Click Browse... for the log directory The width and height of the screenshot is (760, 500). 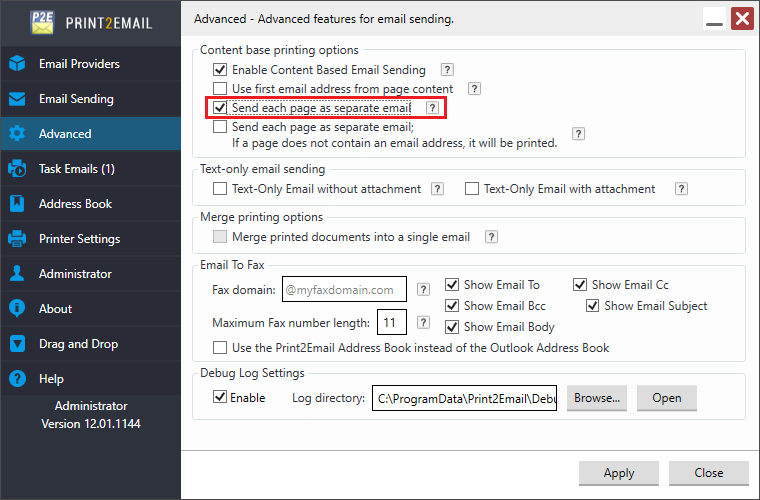[x=597, y=398]
